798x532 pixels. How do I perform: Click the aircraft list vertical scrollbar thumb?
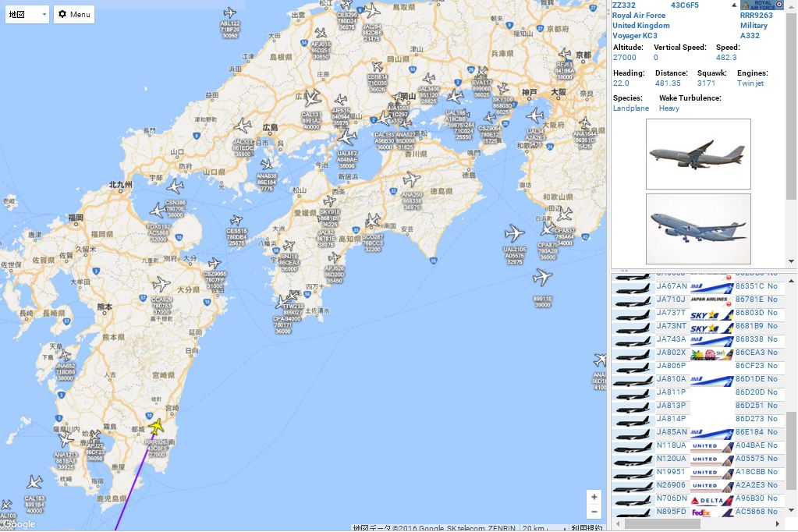point(792,451)
